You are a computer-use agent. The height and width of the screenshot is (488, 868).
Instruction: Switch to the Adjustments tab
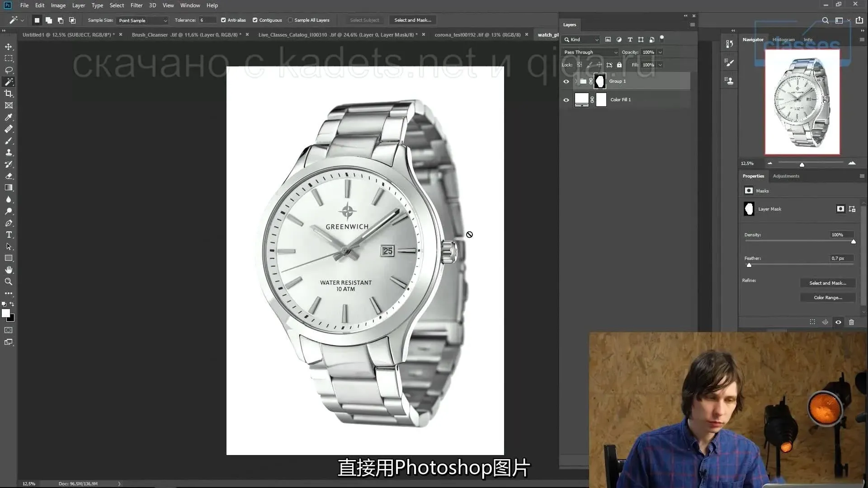coord(786,176)
